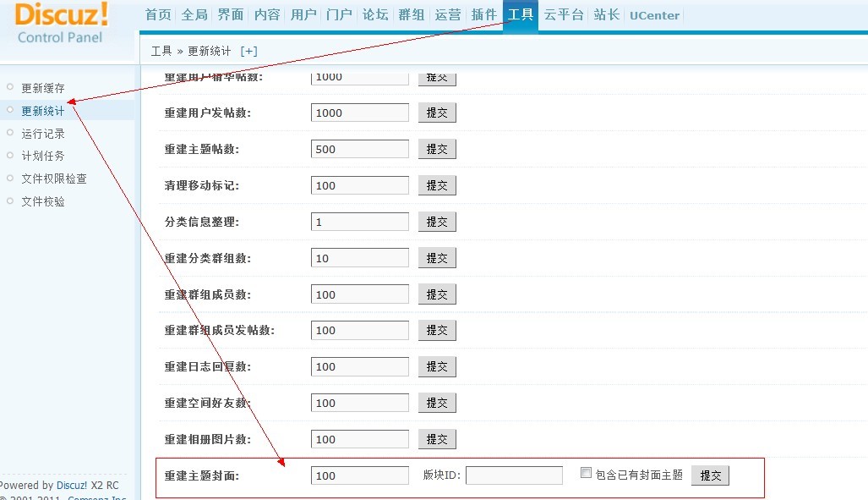Open the 内容 menu tab
The height and width of the screenshot is (500, 868).
click(x=267, y=14)
